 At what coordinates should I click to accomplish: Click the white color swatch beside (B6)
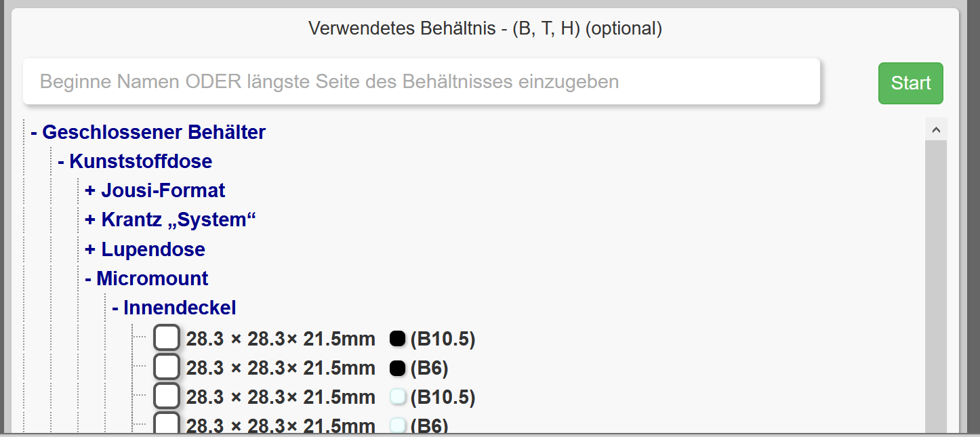tap(398, 425)
